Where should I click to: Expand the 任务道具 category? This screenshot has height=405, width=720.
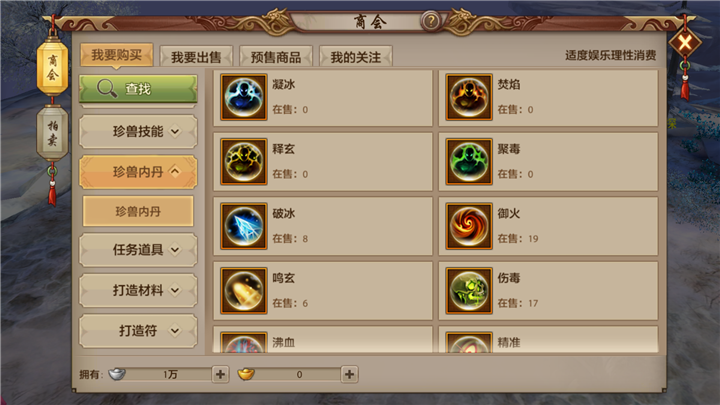click(x=138, y=250)
